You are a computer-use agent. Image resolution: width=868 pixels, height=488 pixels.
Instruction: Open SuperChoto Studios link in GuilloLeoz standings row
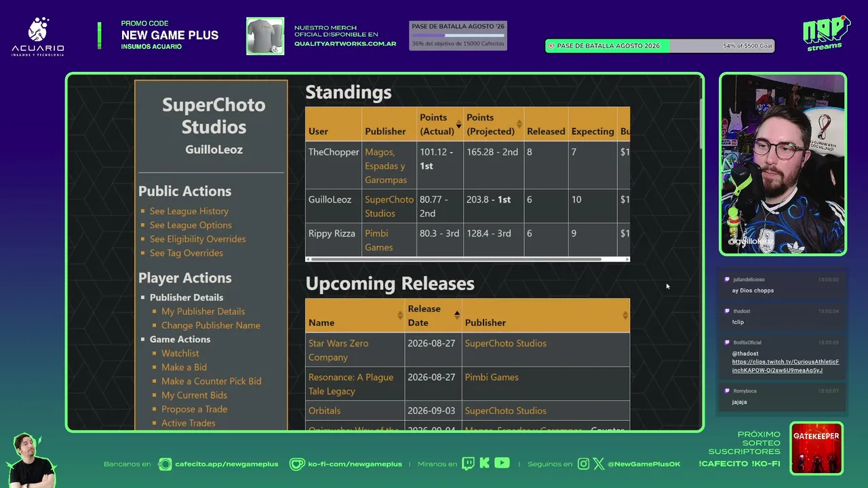click(x=389, y=207)
